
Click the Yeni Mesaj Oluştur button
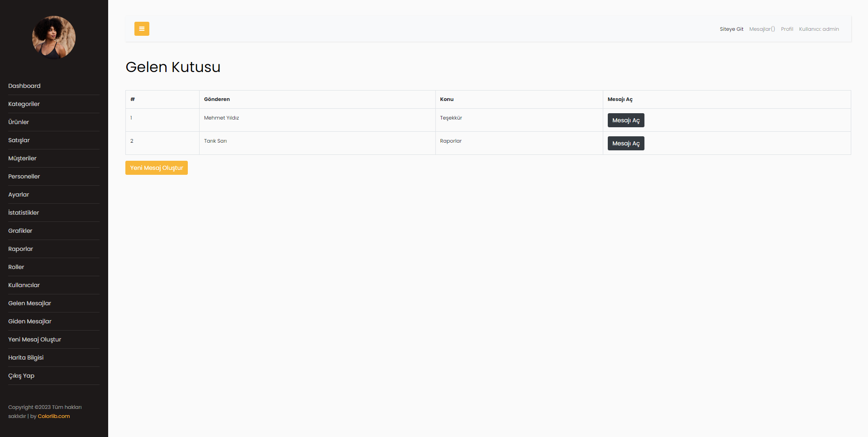tap(156, 168)
